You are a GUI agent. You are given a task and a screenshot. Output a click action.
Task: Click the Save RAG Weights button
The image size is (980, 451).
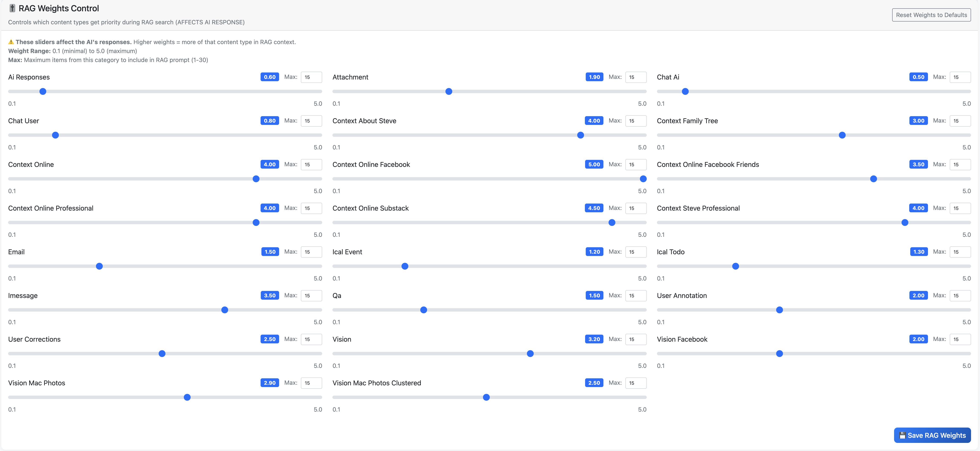(x=932, y=435)
